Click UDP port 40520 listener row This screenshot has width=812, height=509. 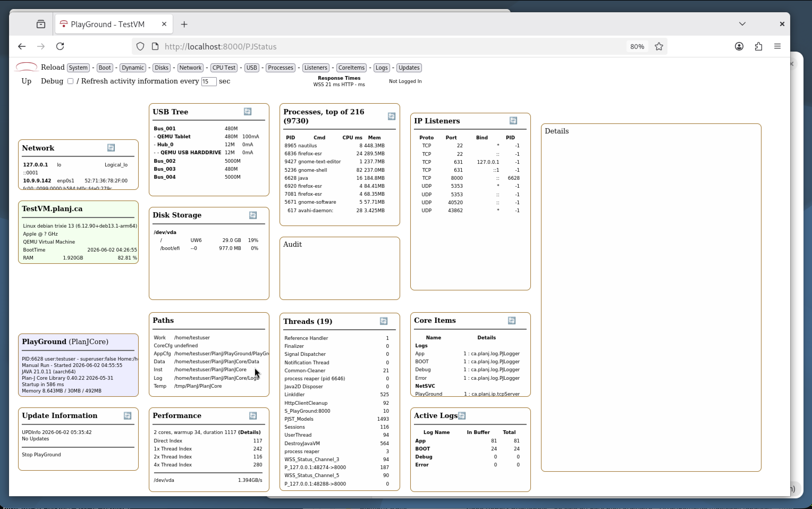470,203
